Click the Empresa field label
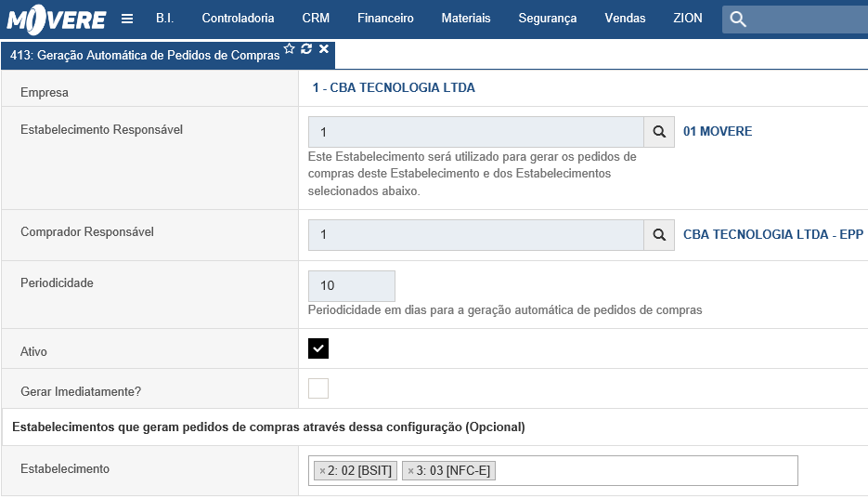868x499 pixels. [x=45, y=93]
